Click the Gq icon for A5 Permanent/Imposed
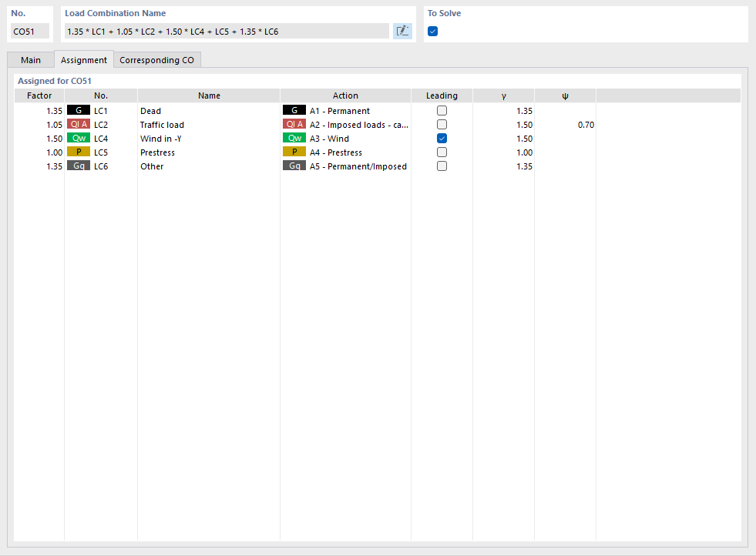Viewport: 756px width, 556px height. (x=294, y=166)
